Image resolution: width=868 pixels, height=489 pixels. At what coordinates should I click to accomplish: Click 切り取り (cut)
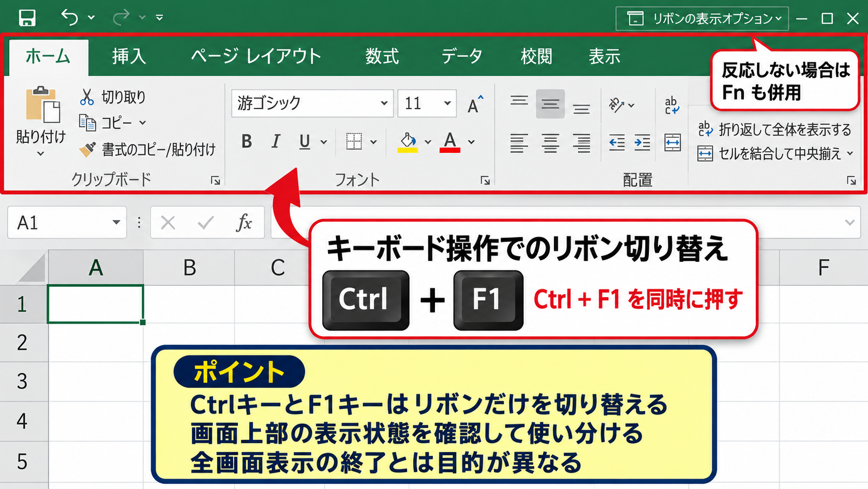tap(113, 97)
